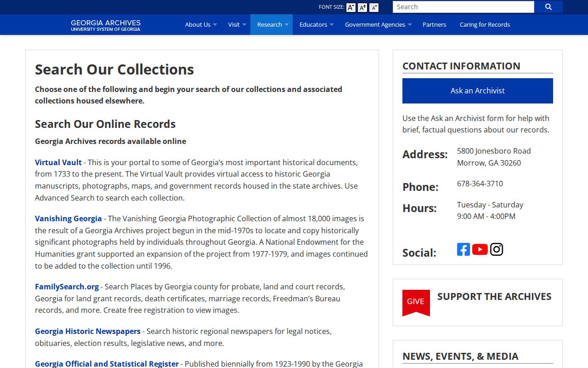
Task: Click the Search Our Collections heading
Action: [114, 69]
